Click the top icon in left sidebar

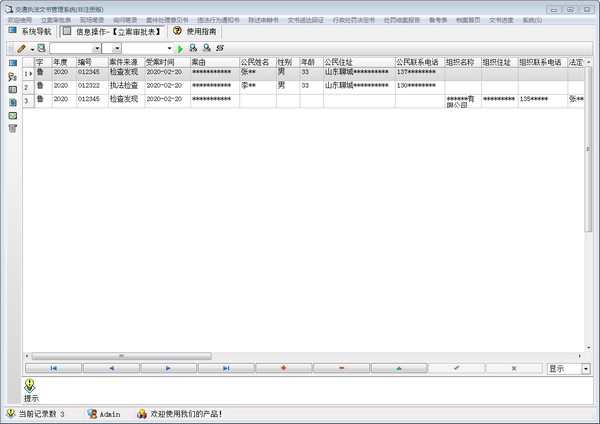tap(13, 63)
